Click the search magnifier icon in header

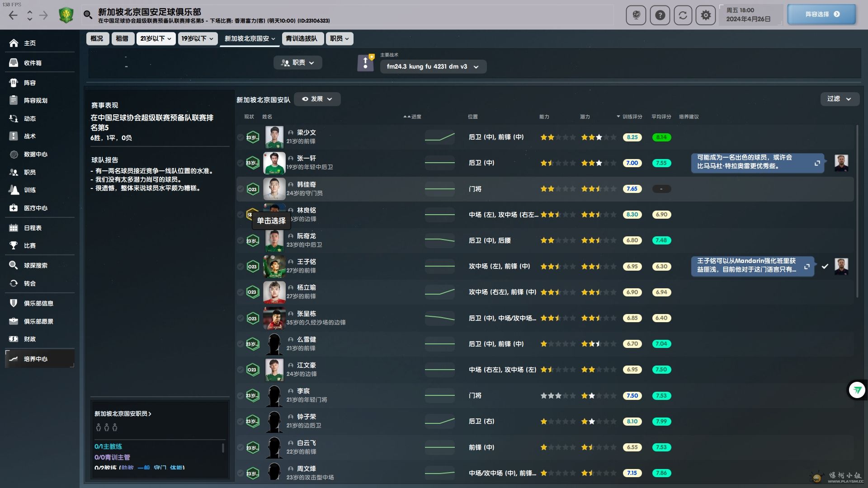(88, 15)
